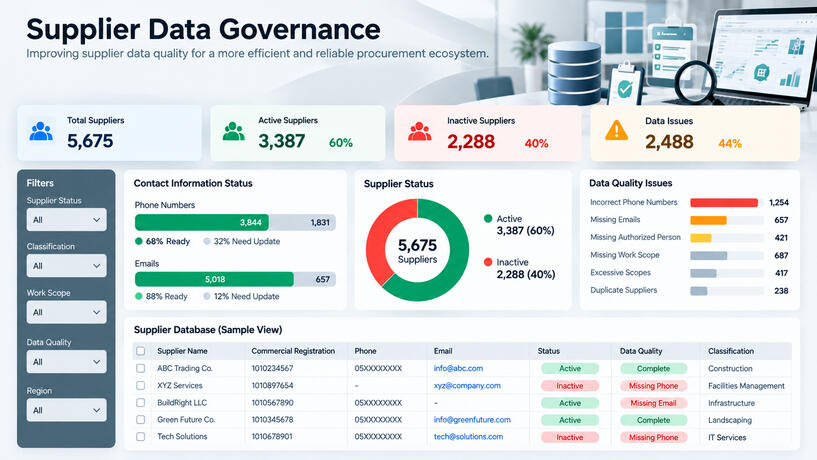This screenshot has height=460, width=817.
Task: Open the tech@solutions.com email link
Action: coord(468,437)
